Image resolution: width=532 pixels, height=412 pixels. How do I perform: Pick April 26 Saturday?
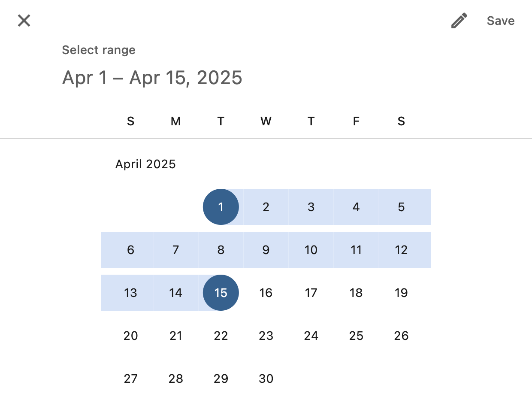pyautogui.click(x=401, y=336)
